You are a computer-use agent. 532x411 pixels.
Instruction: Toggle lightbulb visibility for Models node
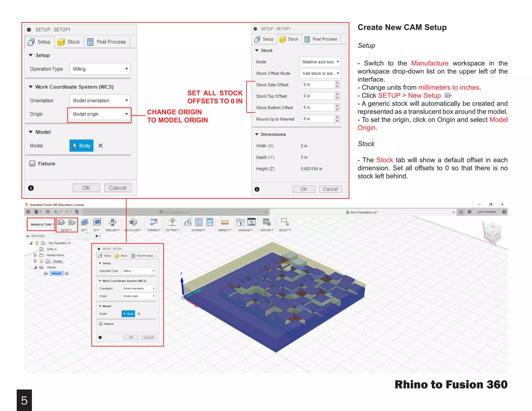[x=41, y=261]
